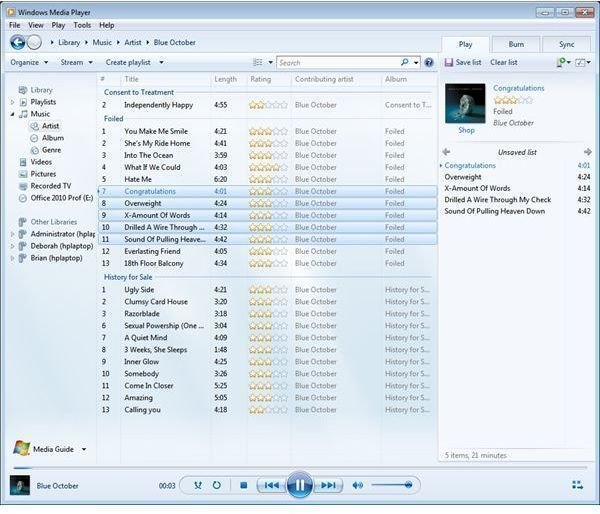Open the Play menu

pyautogui.click(x=58, y=25)
